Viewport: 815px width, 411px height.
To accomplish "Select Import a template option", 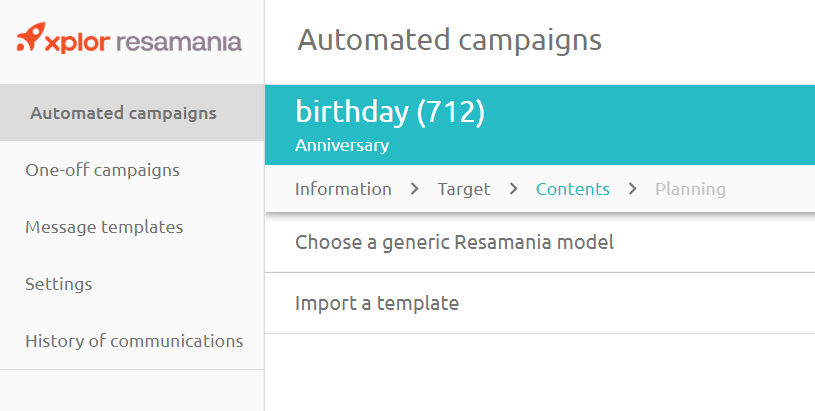I will pyautogui.click(x=377, y=303).
